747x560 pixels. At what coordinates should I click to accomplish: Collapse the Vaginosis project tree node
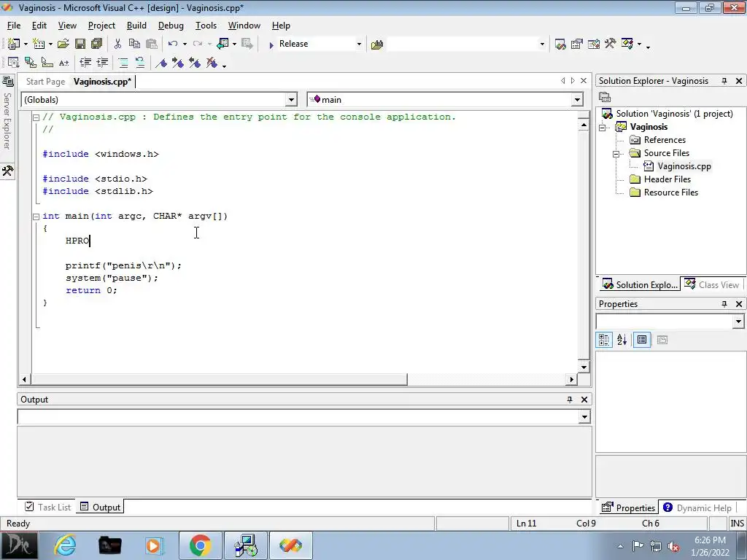603,128
